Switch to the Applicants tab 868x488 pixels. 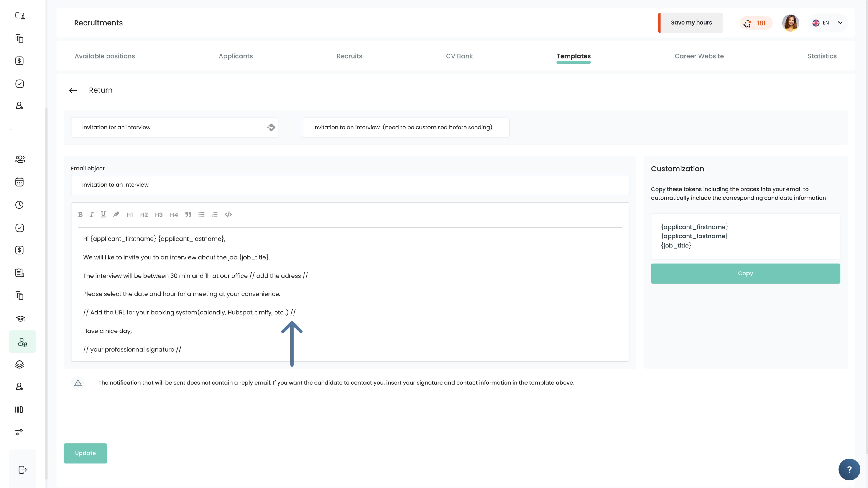pyautogui.click(x=236, y=56)
